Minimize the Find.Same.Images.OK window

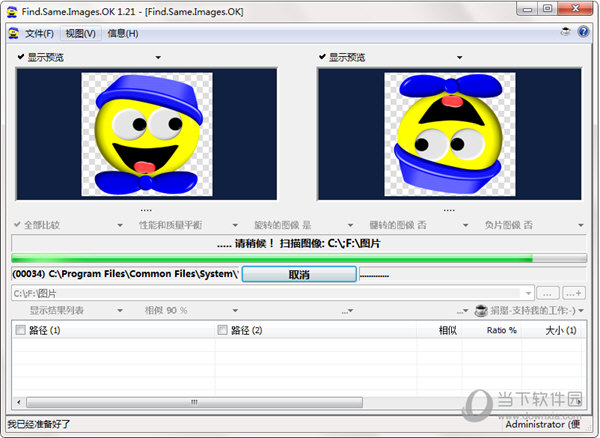[528, 9]
